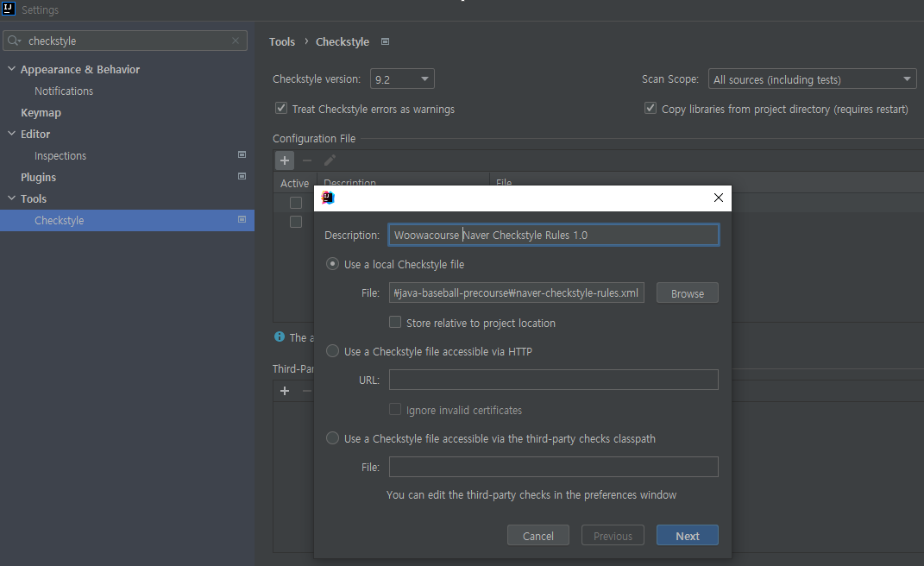Click the edit configuration pencil icon
The height and width of the screenshot is (566, 924).
(330, 160)
